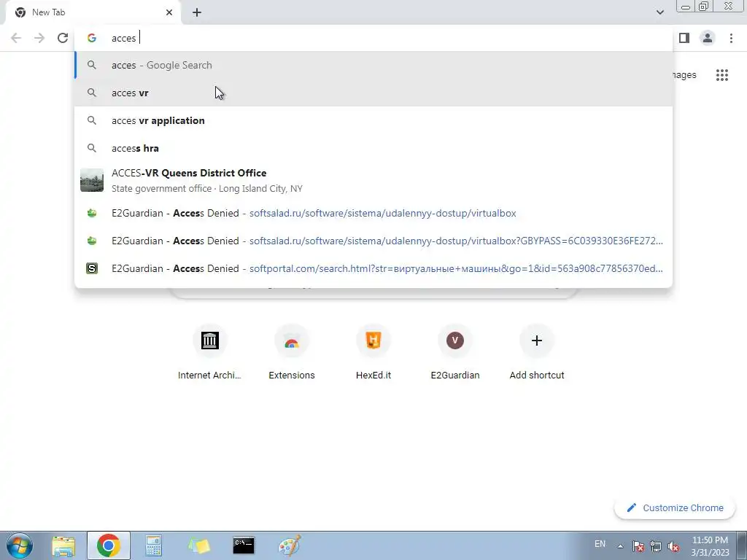Open the HexEd.it shortcut

pos(373,352)
